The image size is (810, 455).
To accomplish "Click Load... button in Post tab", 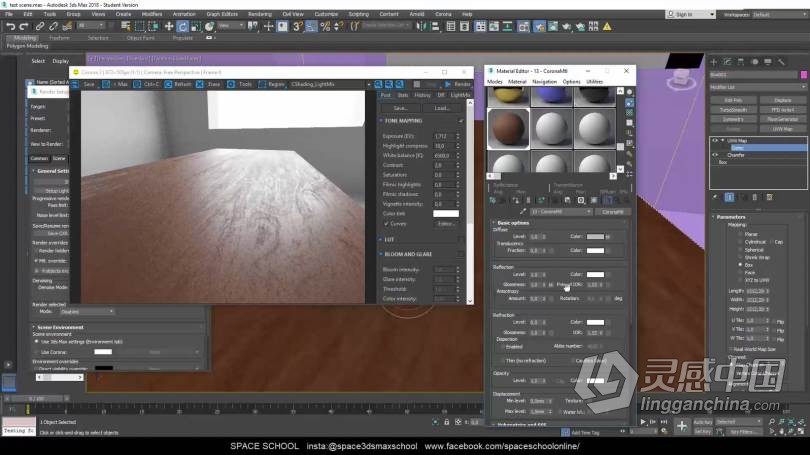I will [442, 108].
